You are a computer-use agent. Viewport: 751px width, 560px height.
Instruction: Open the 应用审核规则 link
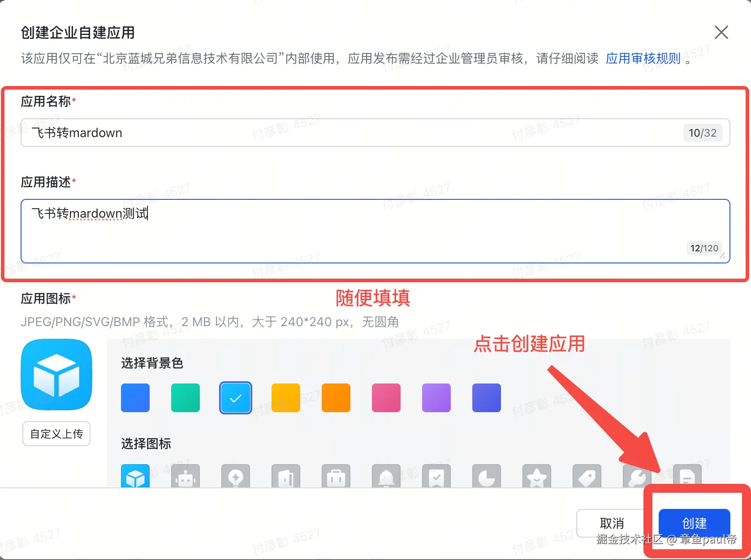pyautogui.click(x=643, y=59)
